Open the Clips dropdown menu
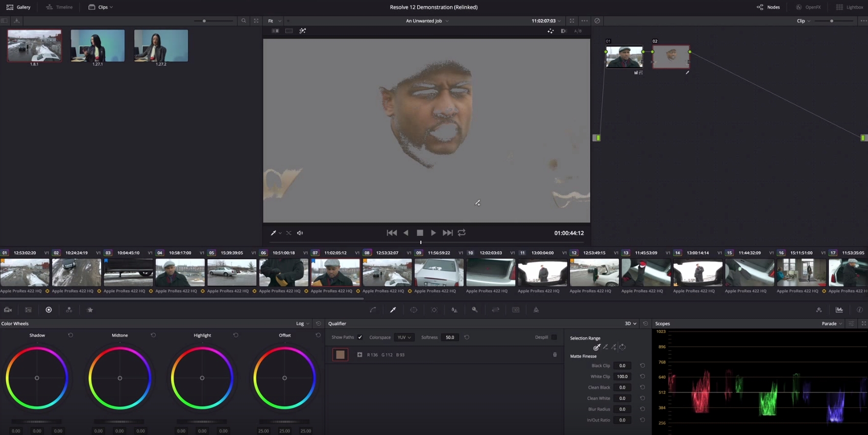 pyautogui.click(x=101, y=7)
